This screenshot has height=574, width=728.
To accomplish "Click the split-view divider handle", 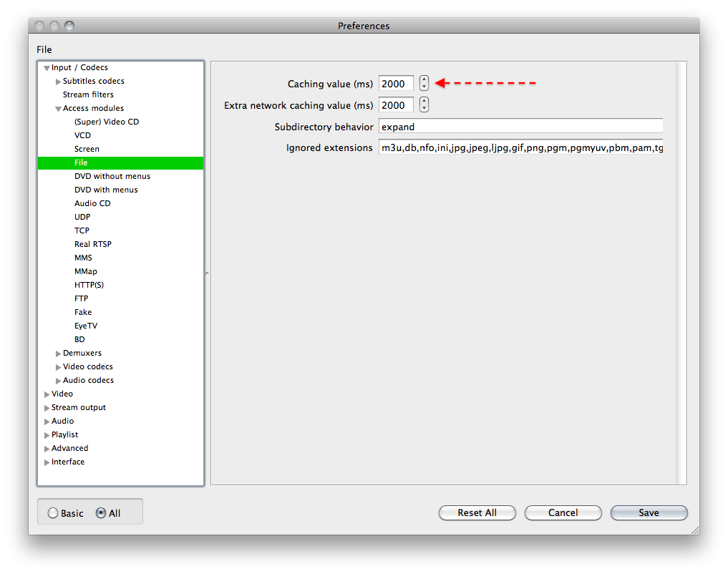I will point(207,273).
